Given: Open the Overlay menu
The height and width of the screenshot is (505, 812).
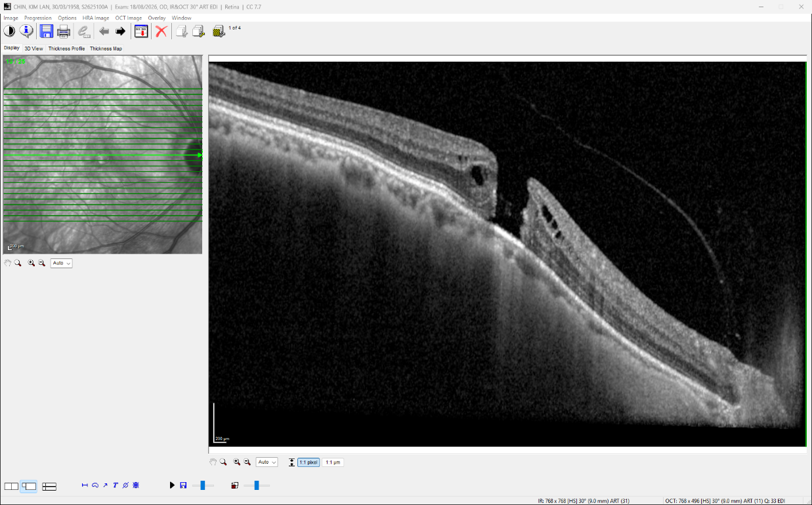Looking at the screenshot, I should coord(157,18).
